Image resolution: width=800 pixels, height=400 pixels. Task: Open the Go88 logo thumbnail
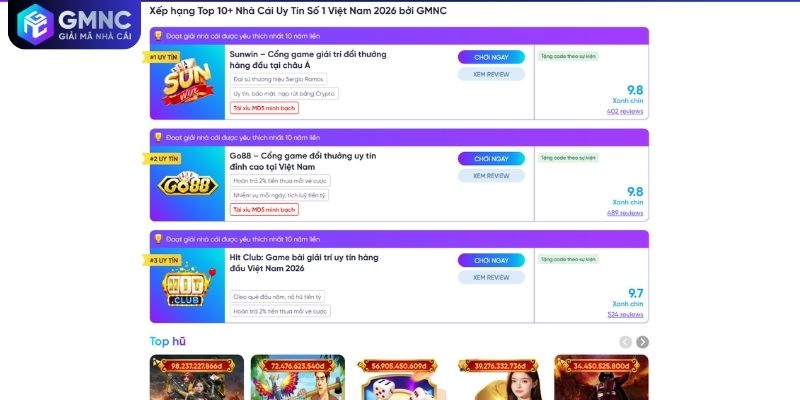187,184
